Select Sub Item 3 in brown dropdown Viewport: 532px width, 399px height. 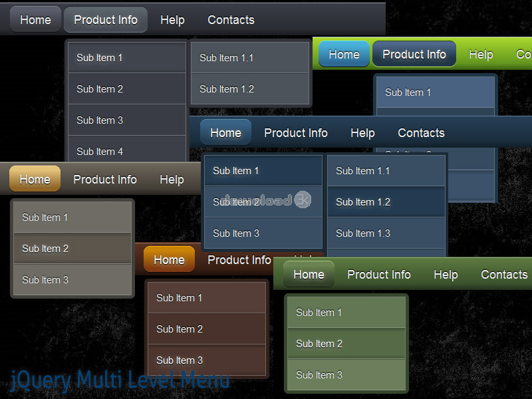(x=207, y=360)
